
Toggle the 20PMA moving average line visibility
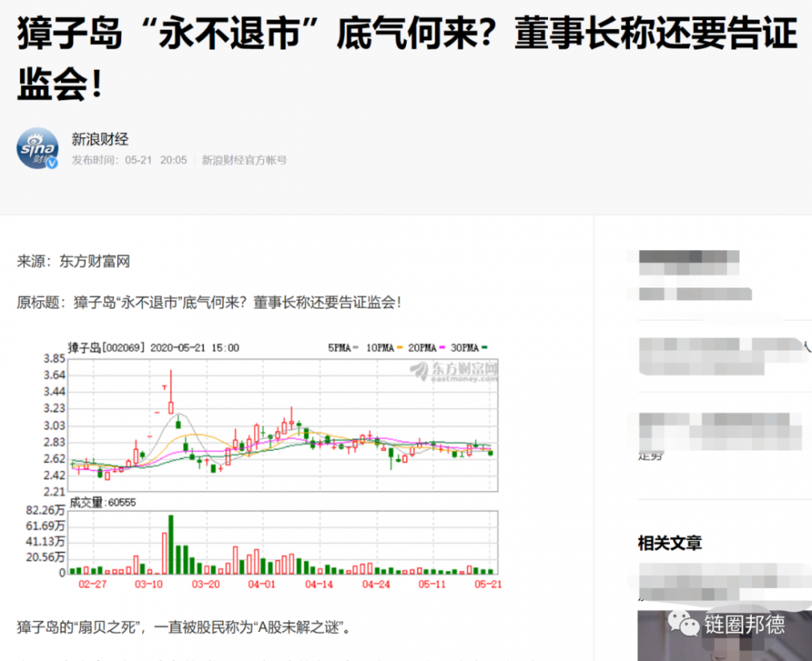pos(422,348)
